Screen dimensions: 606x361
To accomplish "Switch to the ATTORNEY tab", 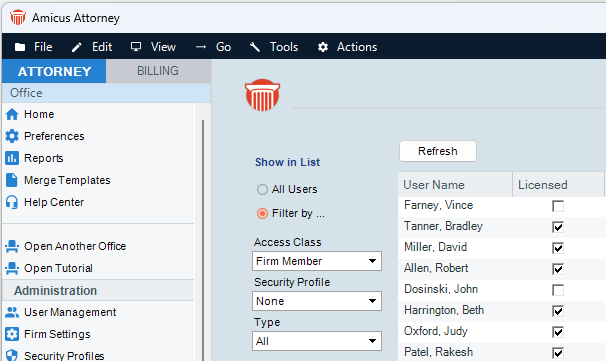I will 54,71.
